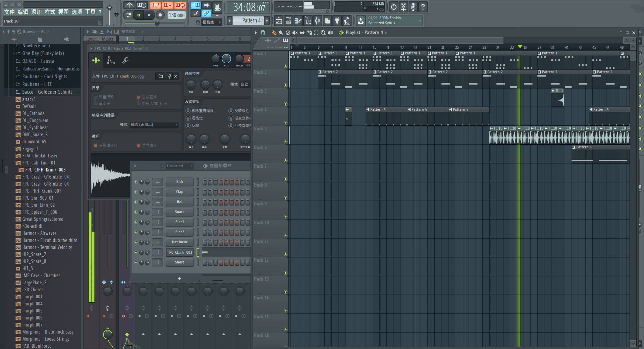Expand the Playlist options menu arrow
Screen dimensions: 644x349
256,33
